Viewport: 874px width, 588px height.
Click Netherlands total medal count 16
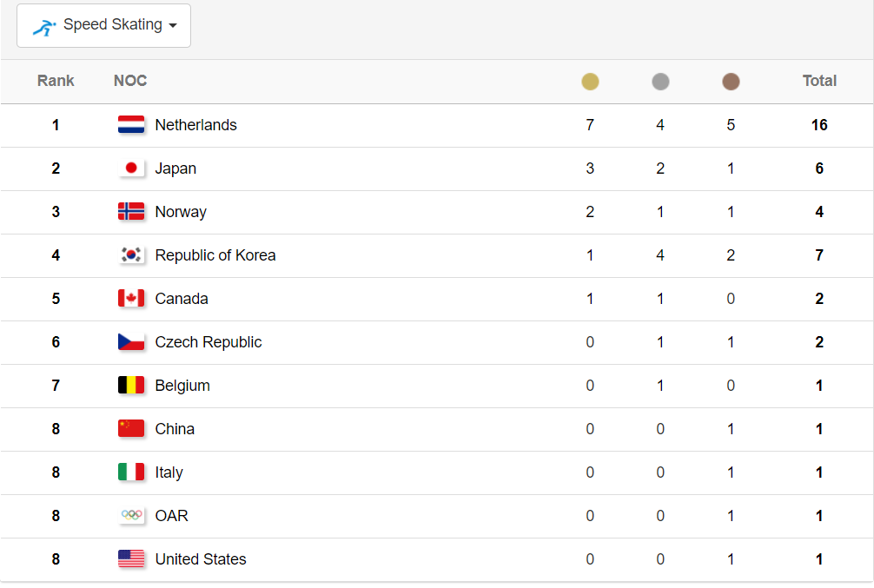pos(819,125)
